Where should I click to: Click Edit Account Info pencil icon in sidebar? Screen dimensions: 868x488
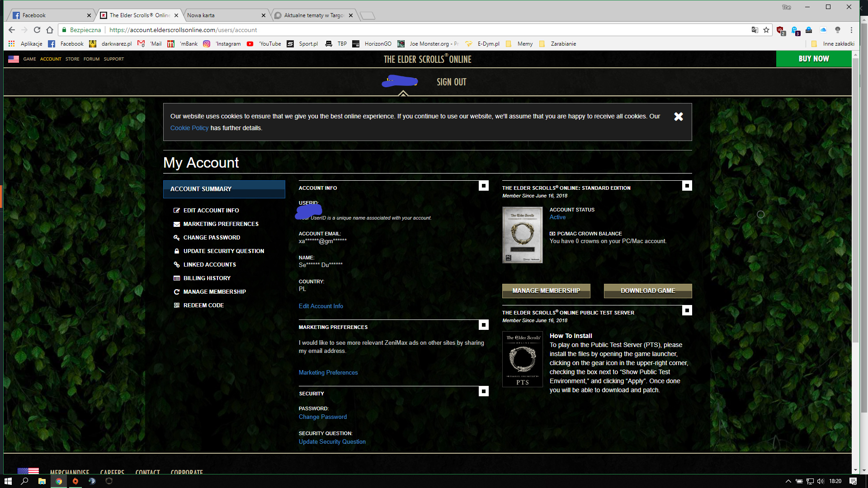pyautogui.click(x=177, y=211)
